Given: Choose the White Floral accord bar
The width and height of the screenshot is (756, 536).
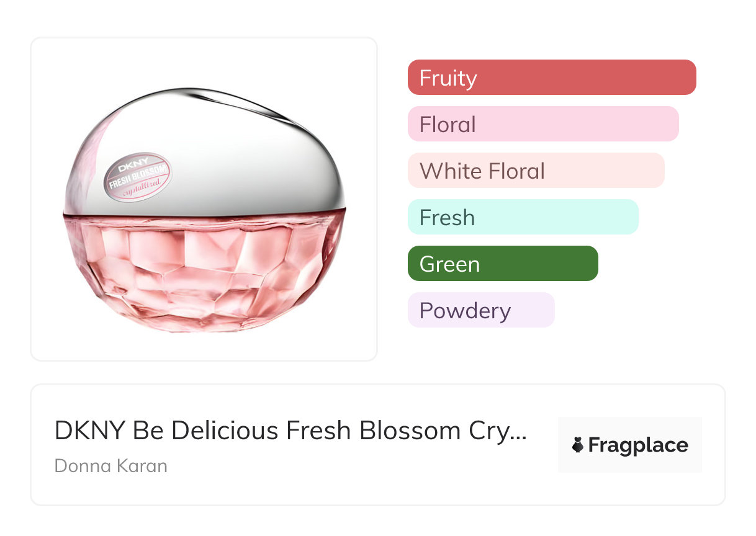Looking at the screenshot, I should coord(536,171).
